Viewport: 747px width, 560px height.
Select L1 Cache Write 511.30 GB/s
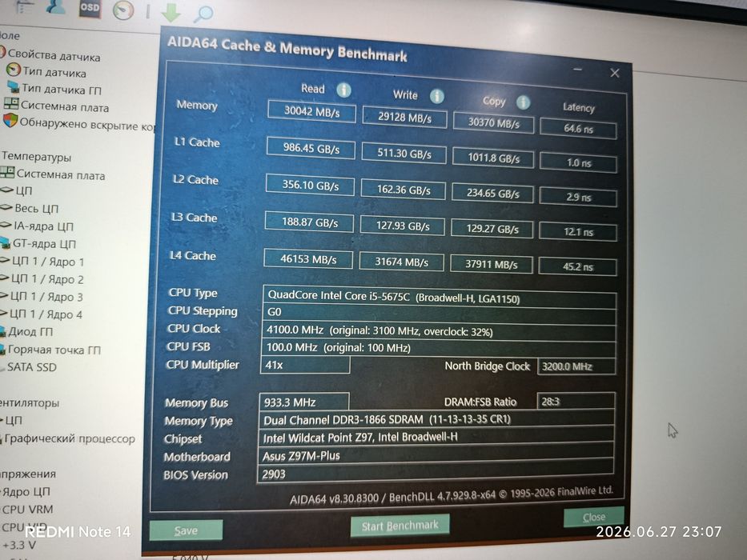point(404,154)
